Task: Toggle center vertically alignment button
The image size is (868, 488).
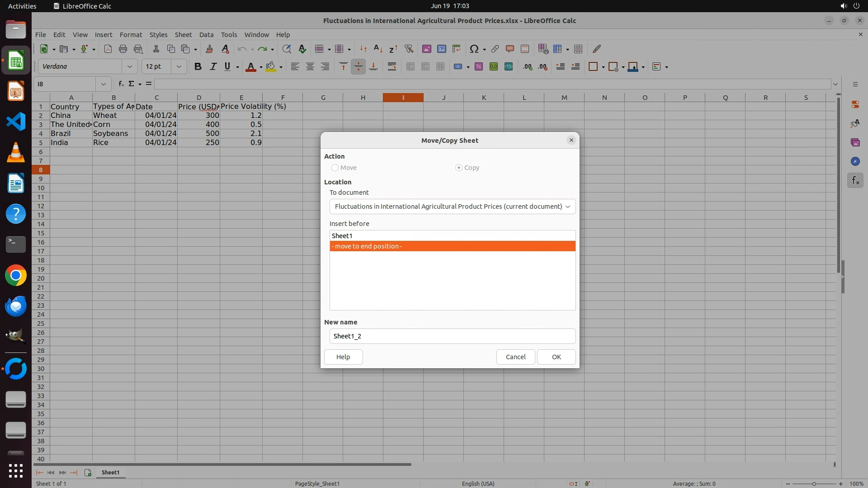Action: point(358,67)
